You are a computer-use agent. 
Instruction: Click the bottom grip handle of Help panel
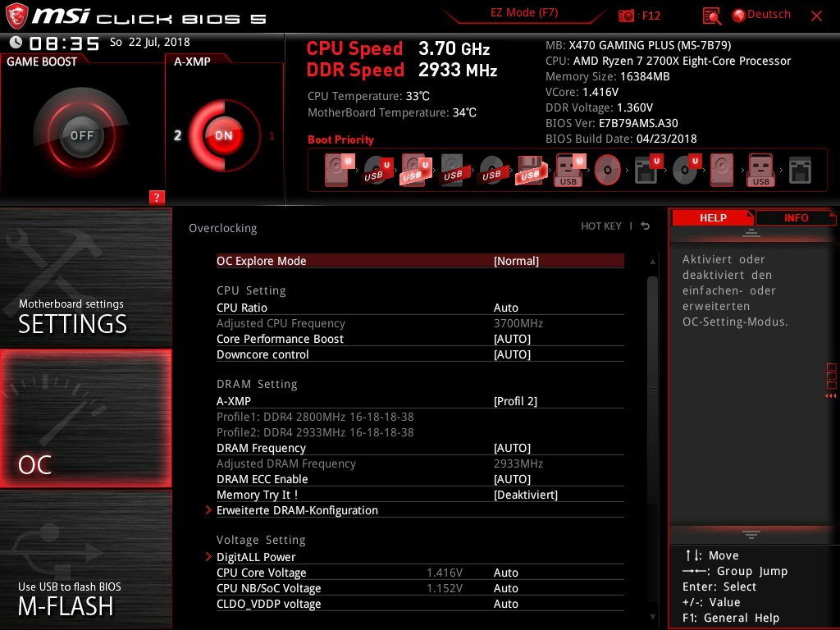click(x=751, y=535)
